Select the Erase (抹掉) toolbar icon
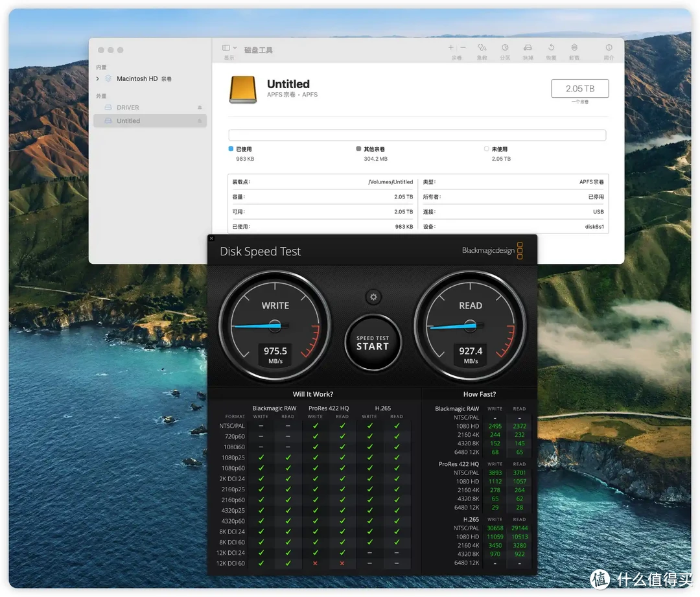 pyautogui.click(x=529, y=49)
